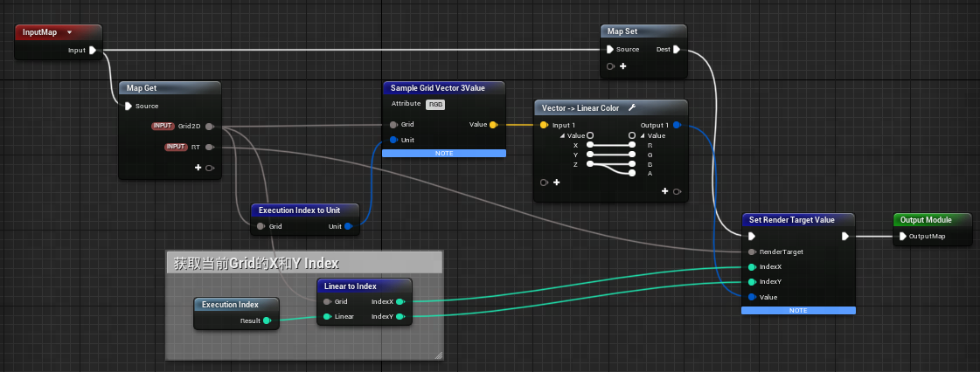Collapse the Output 1 Value expander arrow
Screen dimensions: 980x372
(643, 135)
